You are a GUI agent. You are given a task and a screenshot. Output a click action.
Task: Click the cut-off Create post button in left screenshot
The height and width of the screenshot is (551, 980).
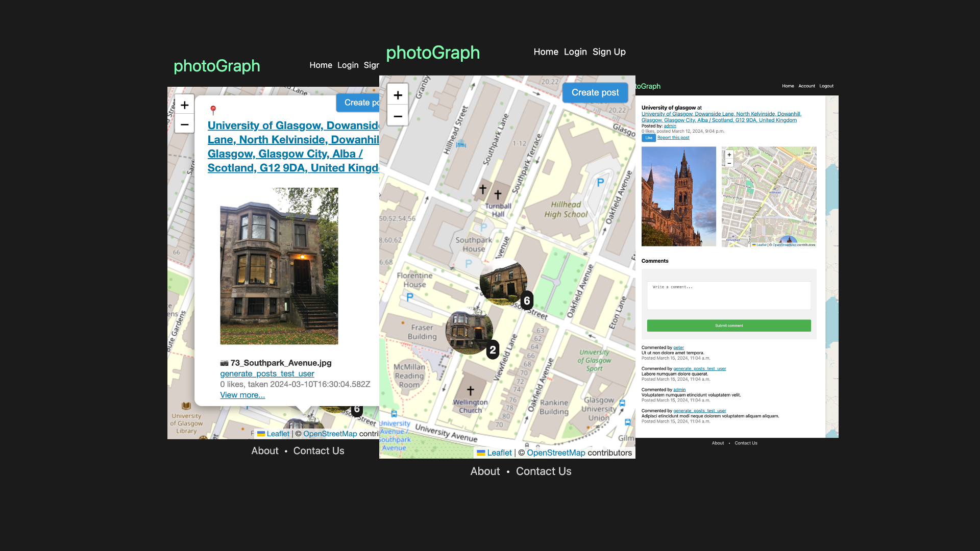click(x=358, y=103)
